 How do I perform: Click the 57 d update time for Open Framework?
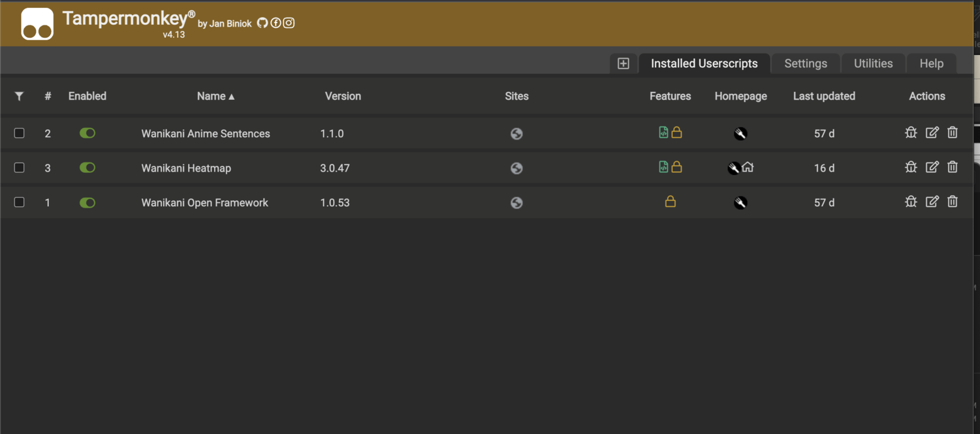click(824, 203)
